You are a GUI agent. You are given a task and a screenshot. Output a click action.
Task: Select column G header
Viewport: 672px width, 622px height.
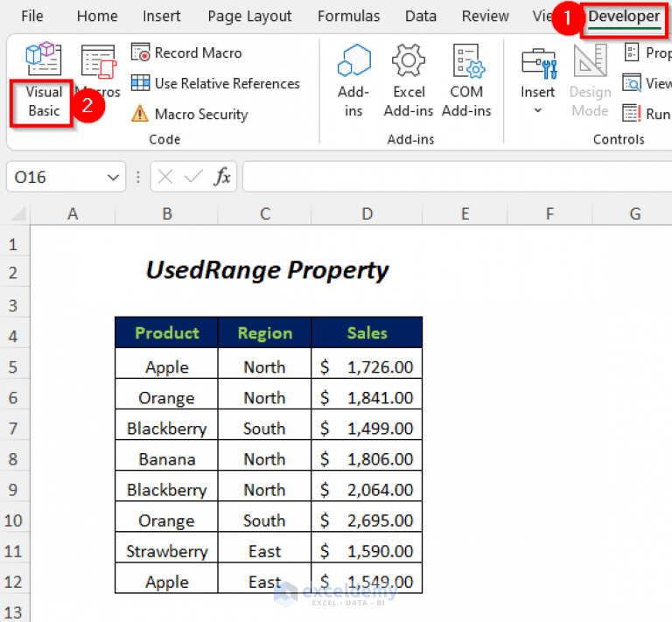tap(634, 213)
